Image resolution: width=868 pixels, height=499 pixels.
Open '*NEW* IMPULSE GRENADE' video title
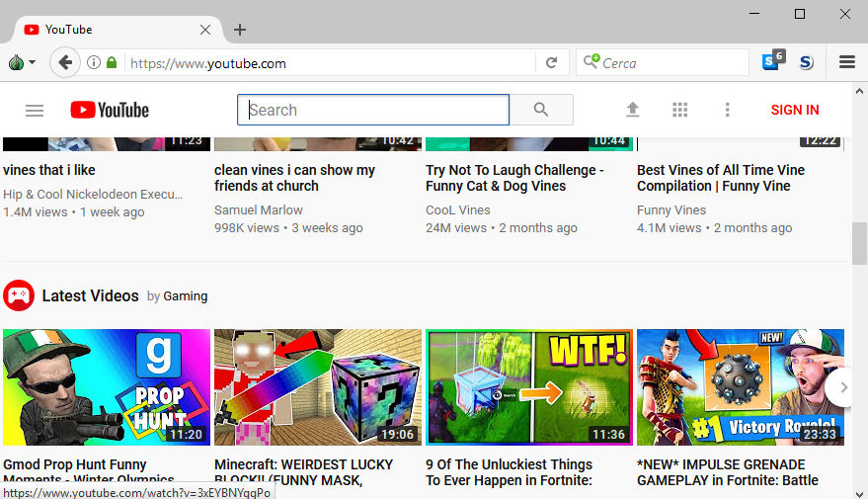pos(728,472)
